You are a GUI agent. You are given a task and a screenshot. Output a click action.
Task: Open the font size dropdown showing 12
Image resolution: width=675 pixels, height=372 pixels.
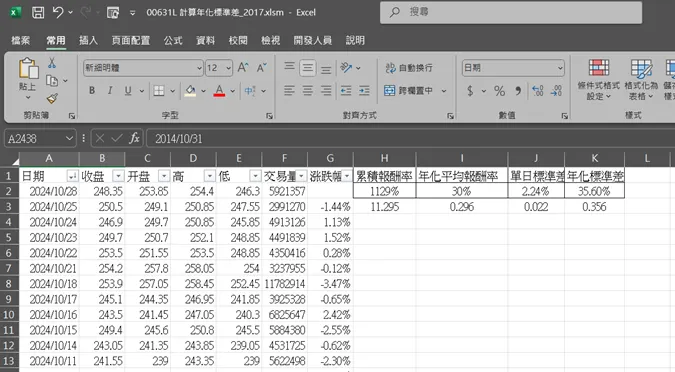click(228, 68)
